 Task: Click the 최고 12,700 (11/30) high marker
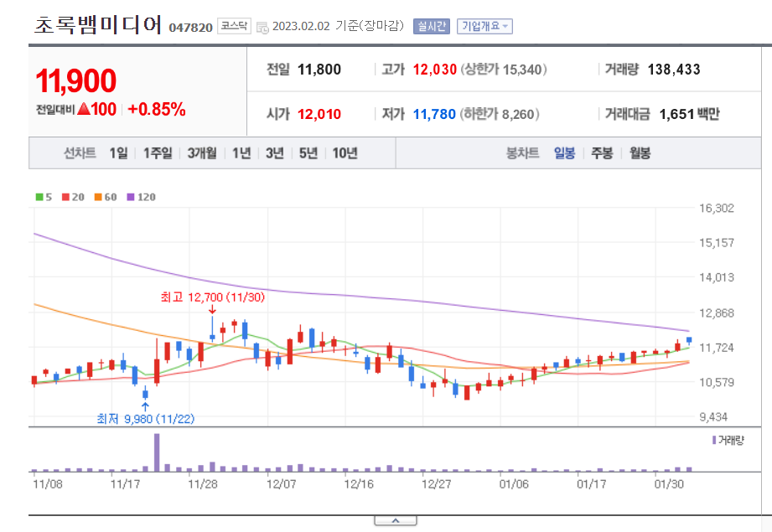click(213, 297)
